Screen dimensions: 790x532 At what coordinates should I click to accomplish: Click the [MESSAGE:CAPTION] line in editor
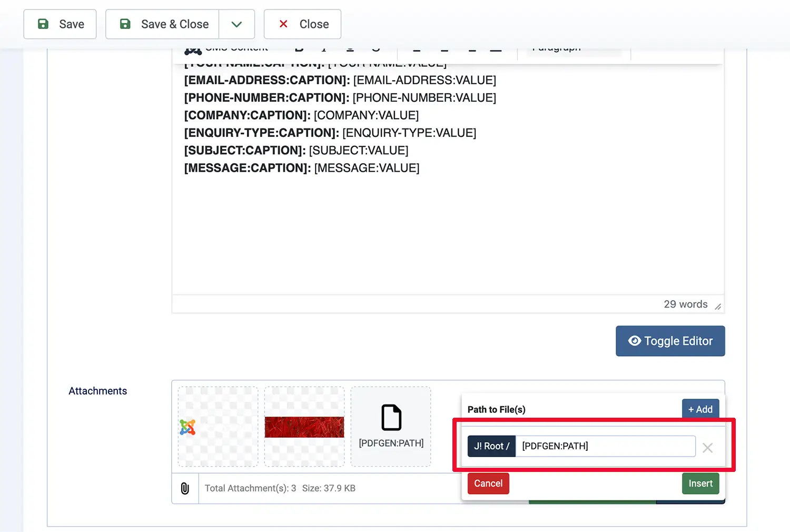pyautogui.click(x=302, y=168)
